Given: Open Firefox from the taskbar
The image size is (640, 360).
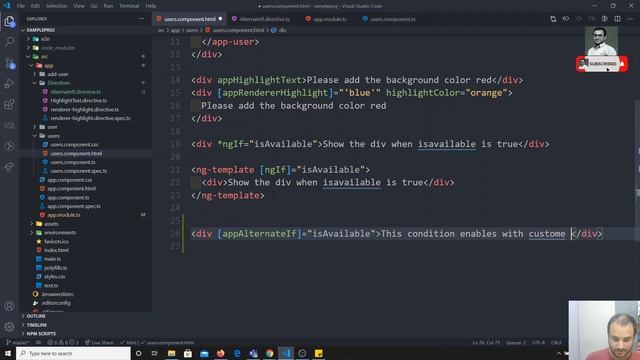Looking at the screenshot, I should pos(220,353).
